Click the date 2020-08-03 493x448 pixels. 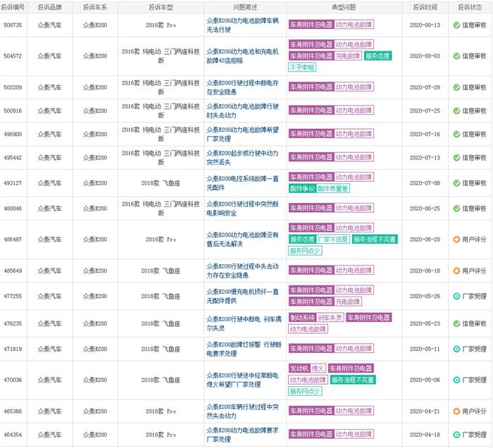[x=425, y=56]
